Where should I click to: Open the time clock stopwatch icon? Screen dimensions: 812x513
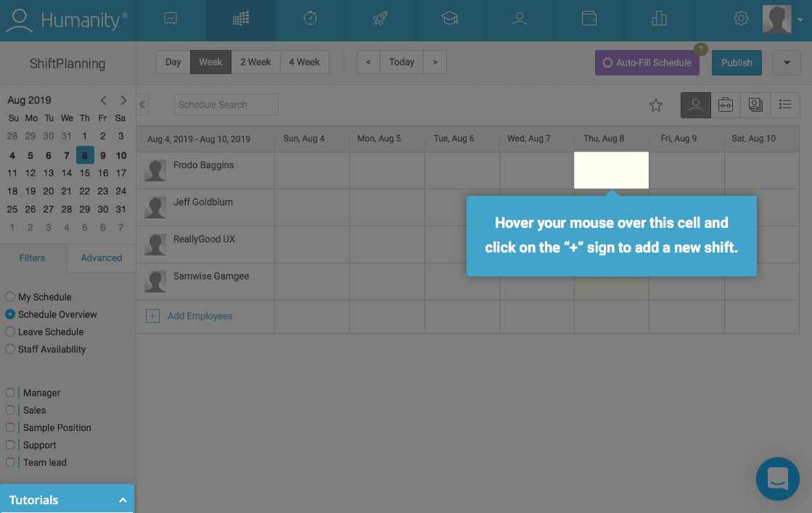click(x=311, y=20)
